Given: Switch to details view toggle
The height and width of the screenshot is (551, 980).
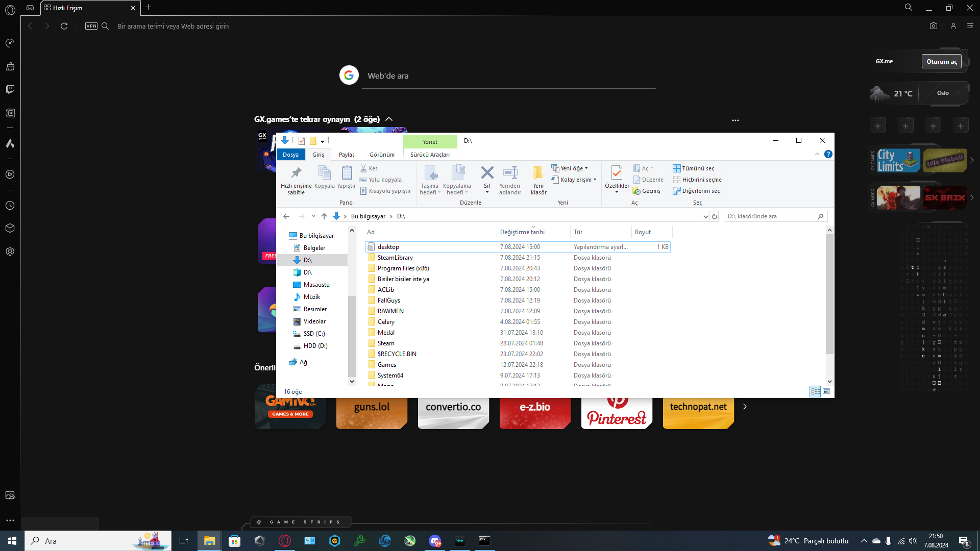Looking at the screenshot, I should click(815, 391).
